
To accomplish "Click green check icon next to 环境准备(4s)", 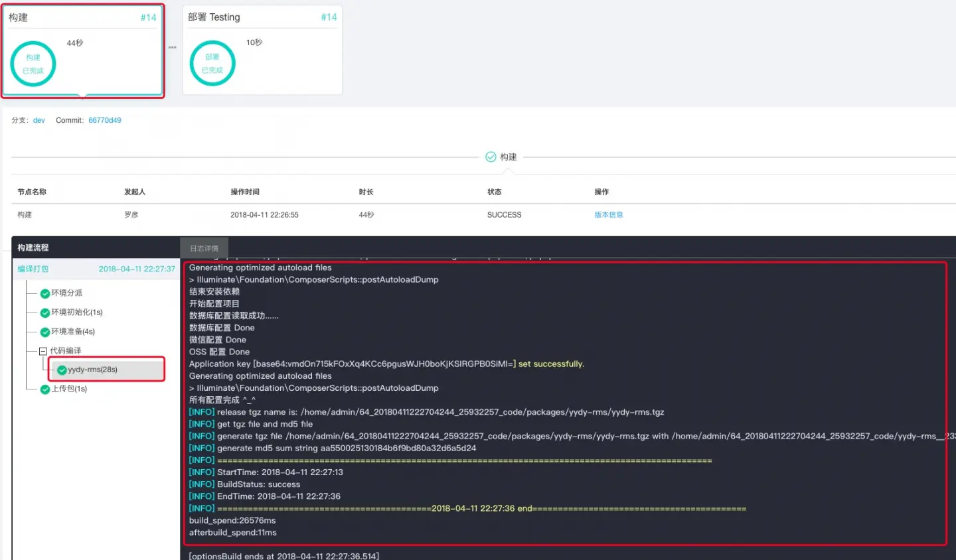I will click(x=45, y=332).
